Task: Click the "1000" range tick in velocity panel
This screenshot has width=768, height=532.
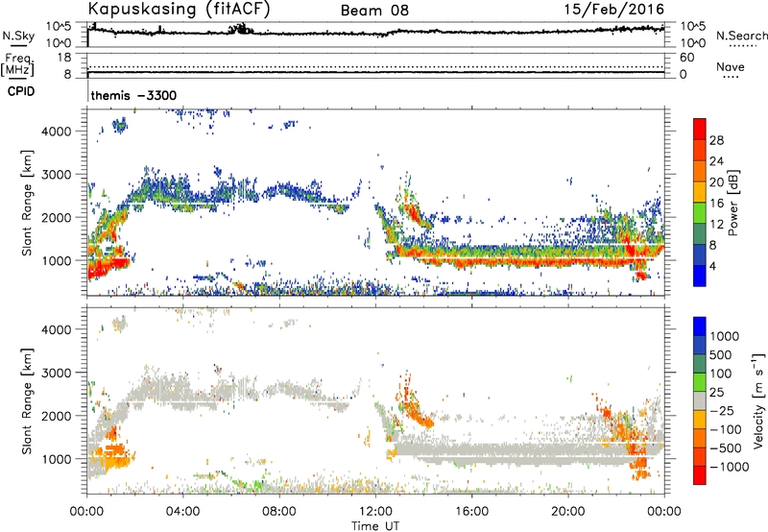Action: tap(56, 459)
